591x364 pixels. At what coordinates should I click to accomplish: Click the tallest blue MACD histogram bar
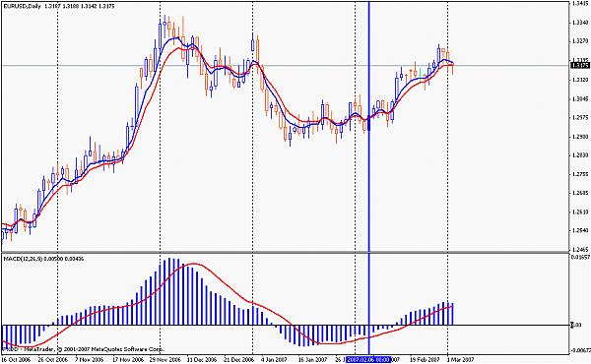(x=169, y=291)
